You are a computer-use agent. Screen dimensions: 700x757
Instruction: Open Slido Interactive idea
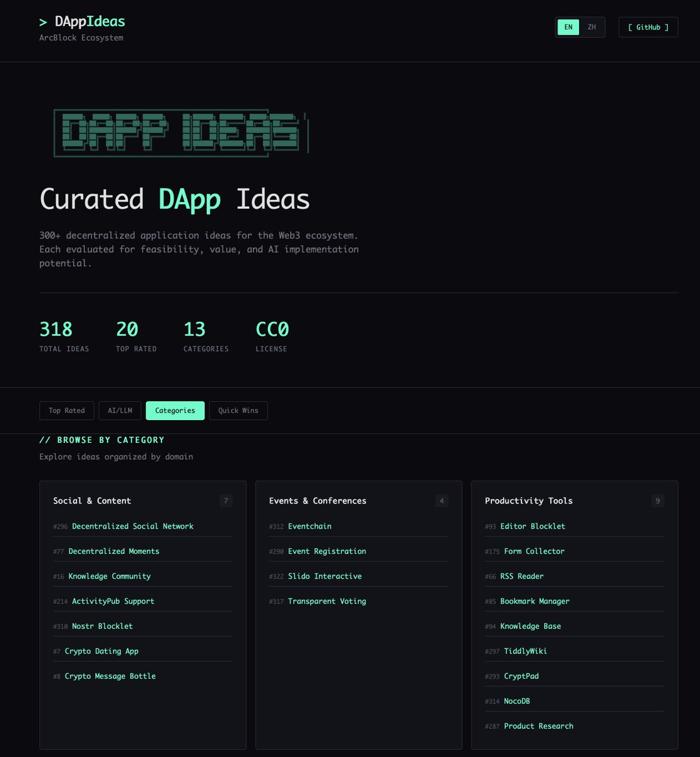tap(325, 576)
